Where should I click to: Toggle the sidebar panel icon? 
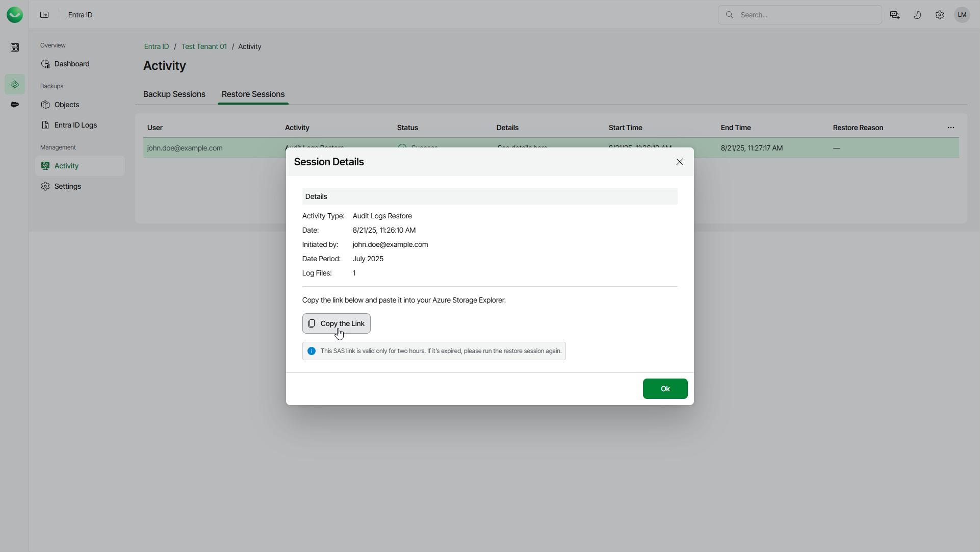[x=44, y=15]
